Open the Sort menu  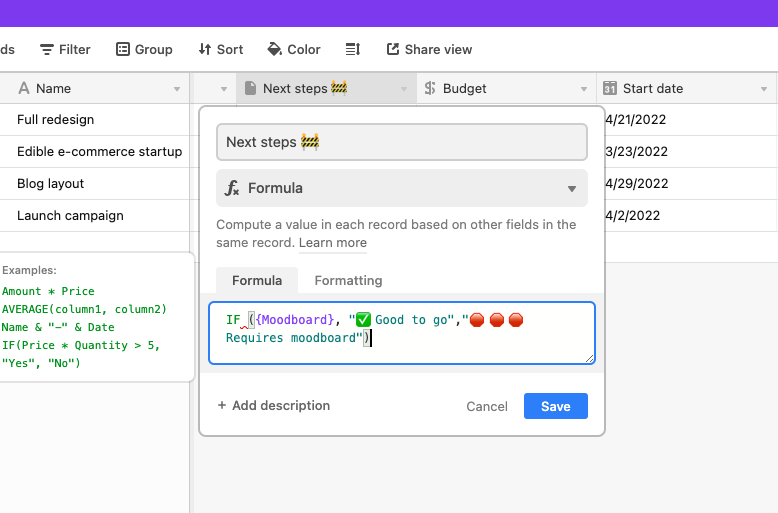tap(220, 50)
